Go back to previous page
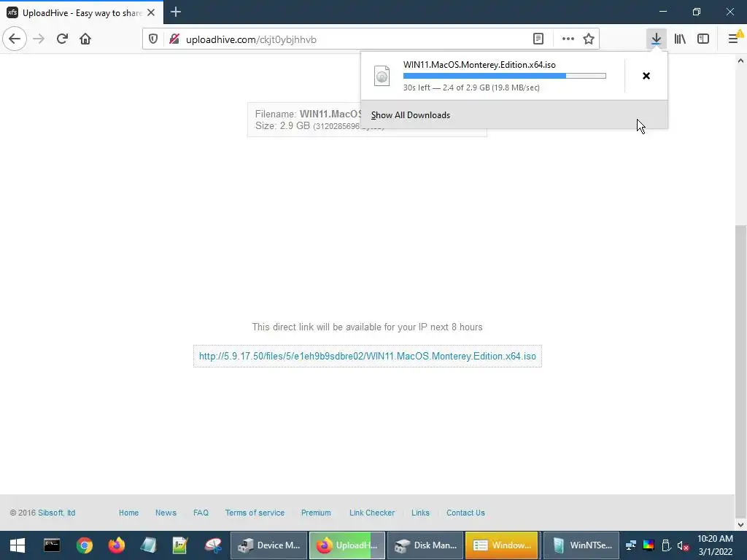The height and width of the screenshot is (560, 747). [15, 39]
